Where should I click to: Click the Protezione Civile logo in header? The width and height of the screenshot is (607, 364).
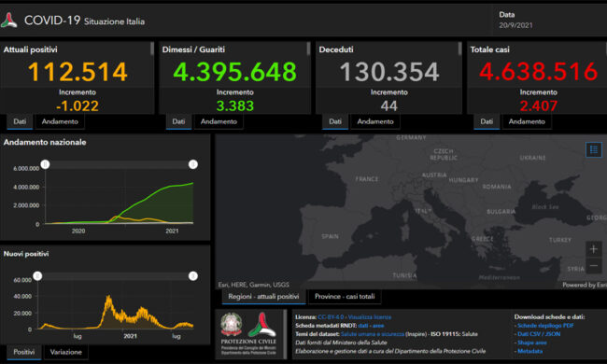[x=9, y=21]
